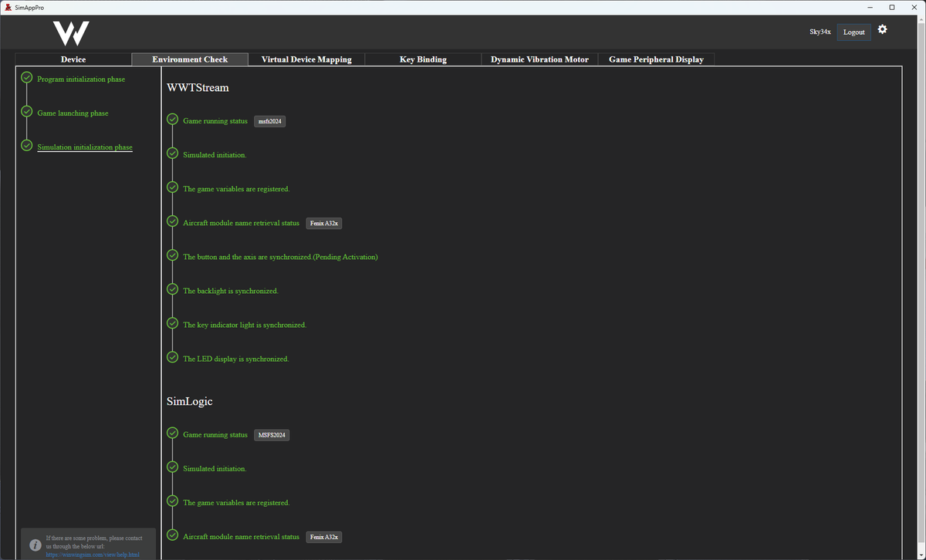This screenshot has height=560, width=926.
Task: Click SimLogic game variables are registered text
Action: [236, 503]
